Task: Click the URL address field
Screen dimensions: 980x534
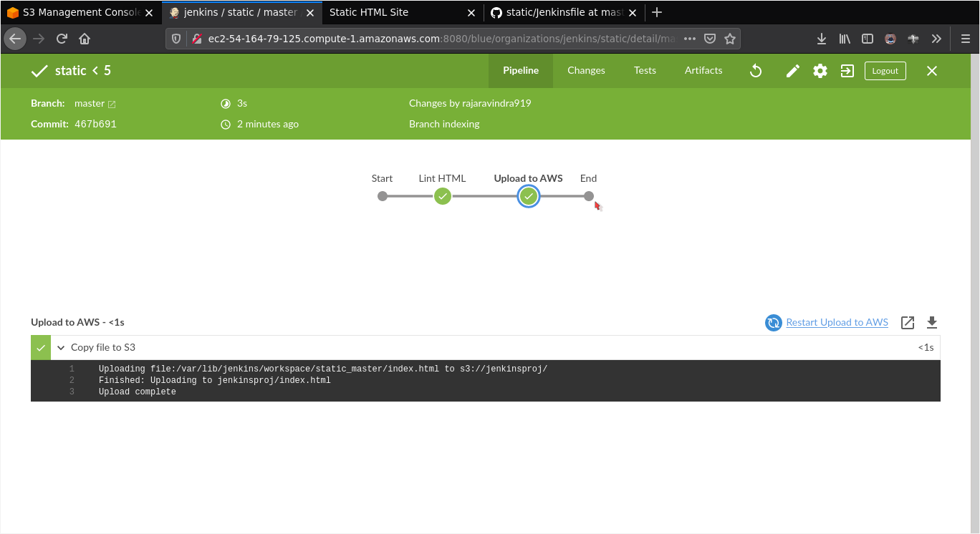Action: pyautogui.click(x=442, y=39)
